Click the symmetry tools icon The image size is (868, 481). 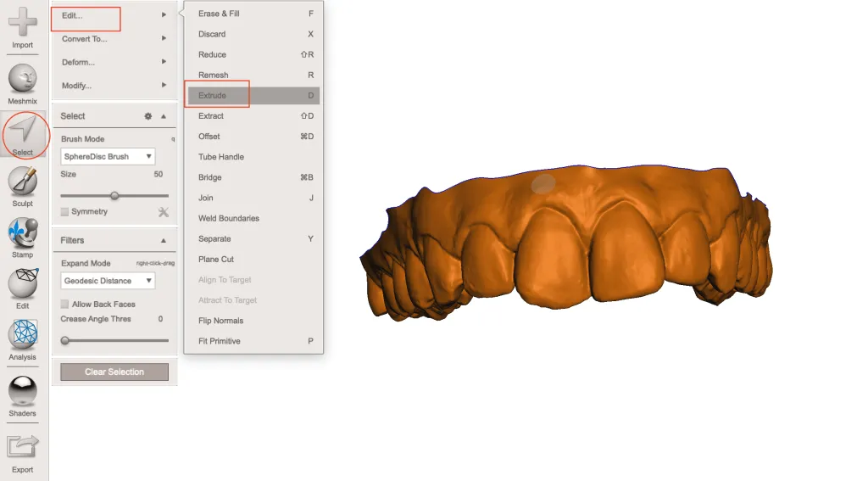point(164,212)
